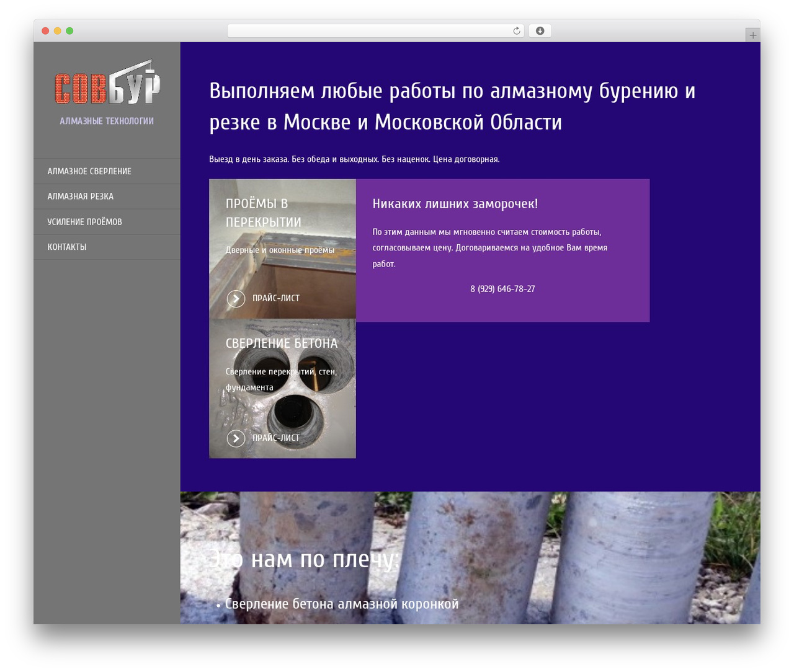Minimize the window with the yellow button
This screenshot has width=794, height=672.
click(x=58, y=31)
